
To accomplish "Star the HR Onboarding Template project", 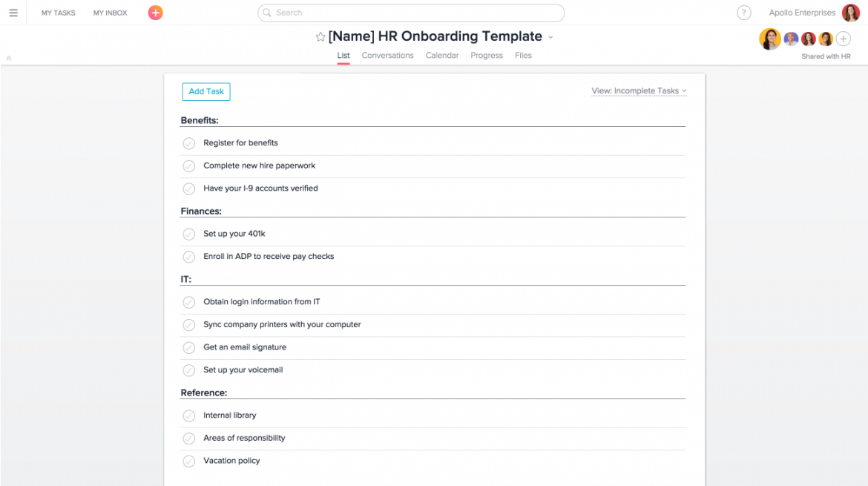I will (x=320, y=37).
